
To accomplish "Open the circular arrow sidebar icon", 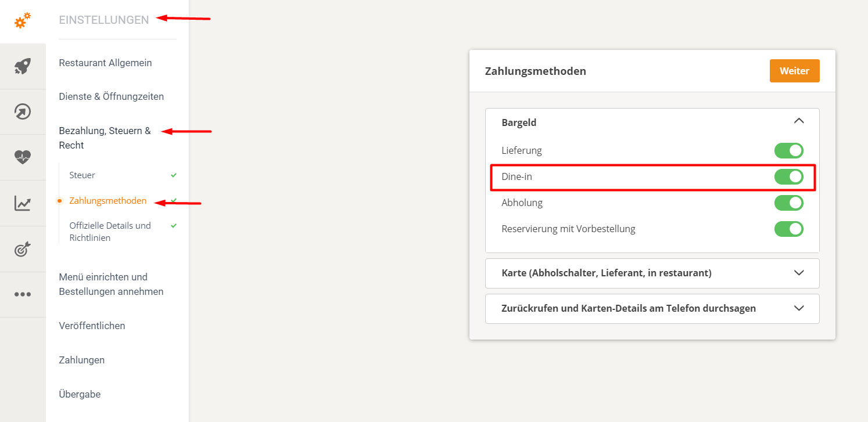I will click(23, 111).
